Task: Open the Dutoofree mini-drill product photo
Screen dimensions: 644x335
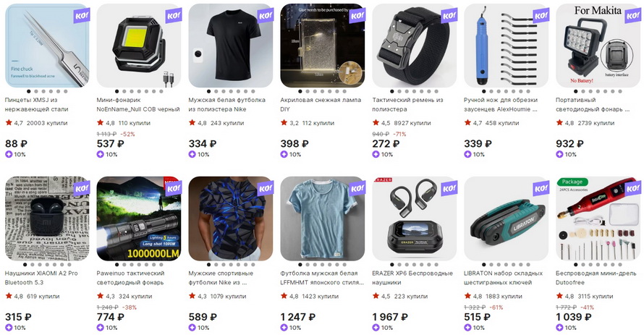Action: tap(598, 219)
